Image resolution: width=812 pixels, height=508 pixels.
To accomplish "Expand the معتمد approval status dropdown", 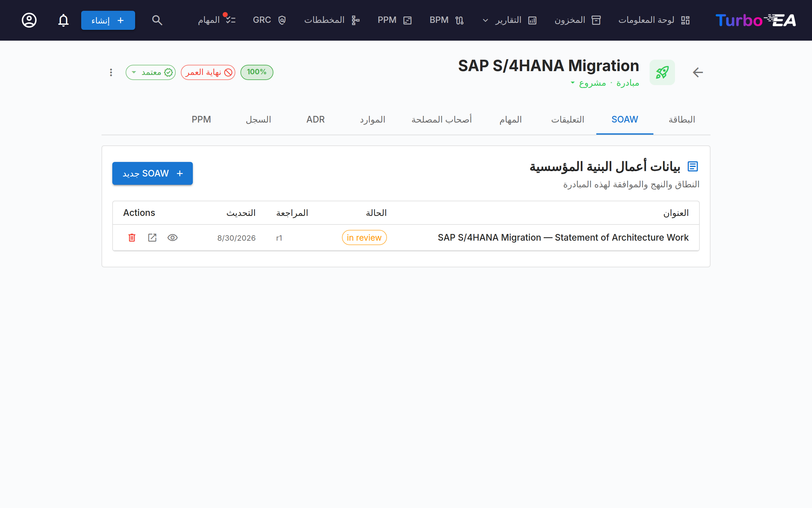I will (151, 72).
